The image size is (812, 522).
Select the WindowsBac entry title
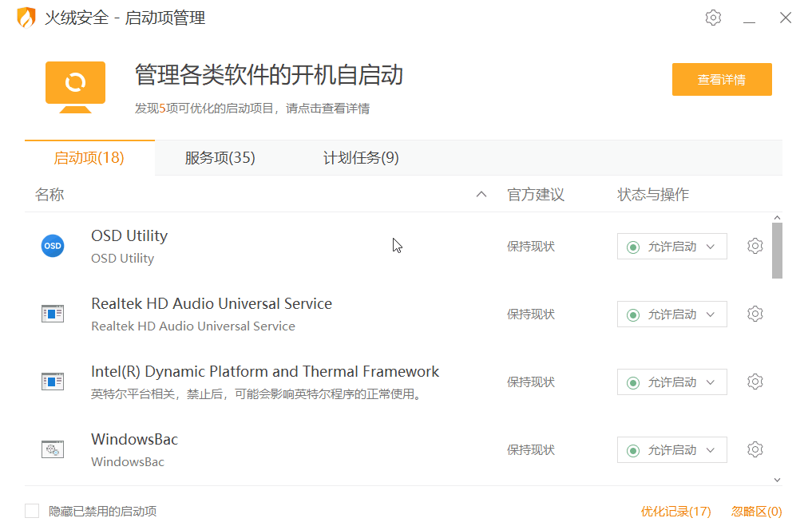(x=135, y=439)
